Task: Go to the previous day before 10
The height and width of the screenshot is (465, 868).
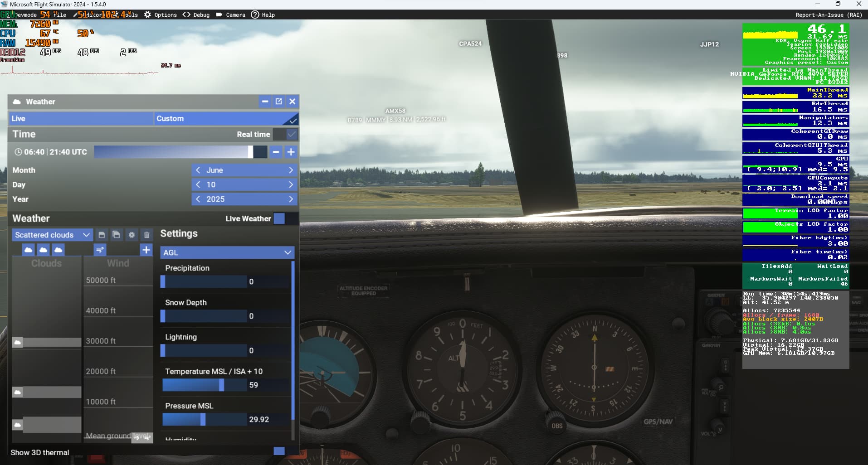Action: [x=198, y=184]
